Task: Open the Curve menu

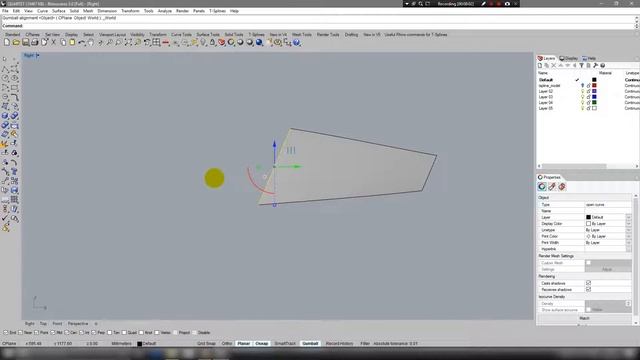Action: (x=42, y=11)
